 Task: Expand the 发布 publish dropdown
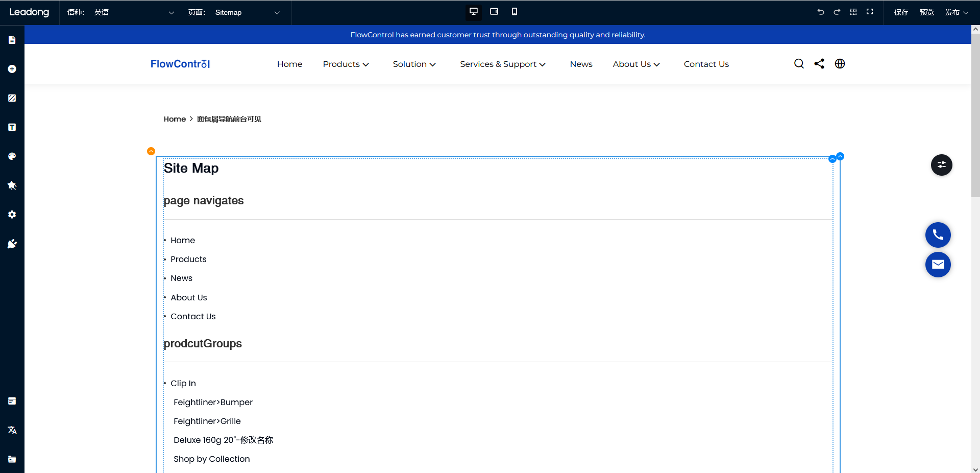click(x=956, y=12)
